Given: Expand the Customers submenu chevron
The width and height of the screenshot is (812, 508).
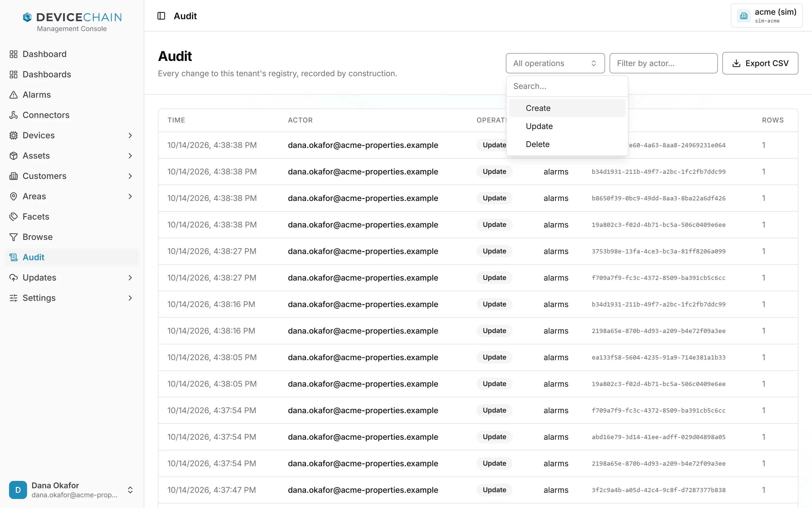Looking at the screenshot, I should coord(130,176).
